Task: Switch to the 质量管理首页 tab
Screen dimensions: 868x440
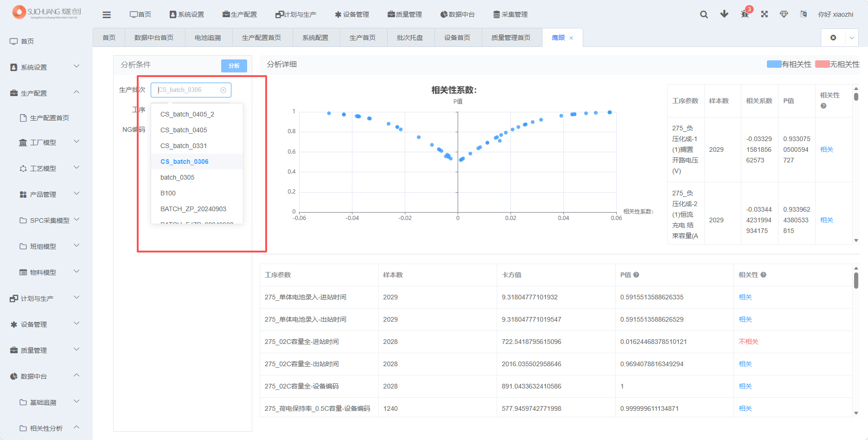Action: pyautogui.click(x=511, y=38)
